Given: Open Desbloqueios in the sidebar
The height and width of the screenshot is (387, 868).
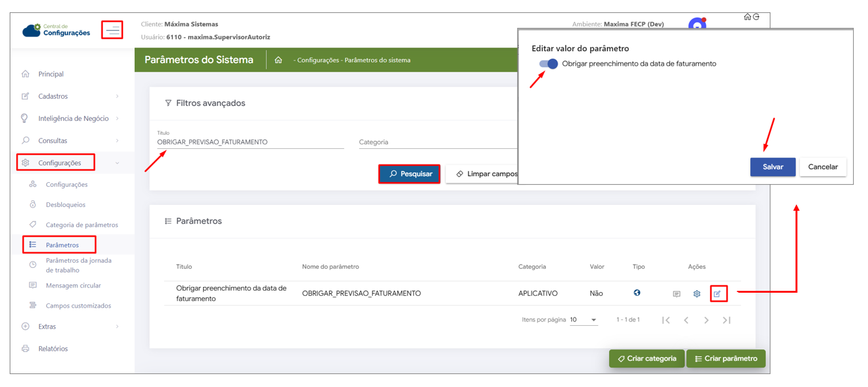Looking at the screenshot, I should (x=66, y=205).
